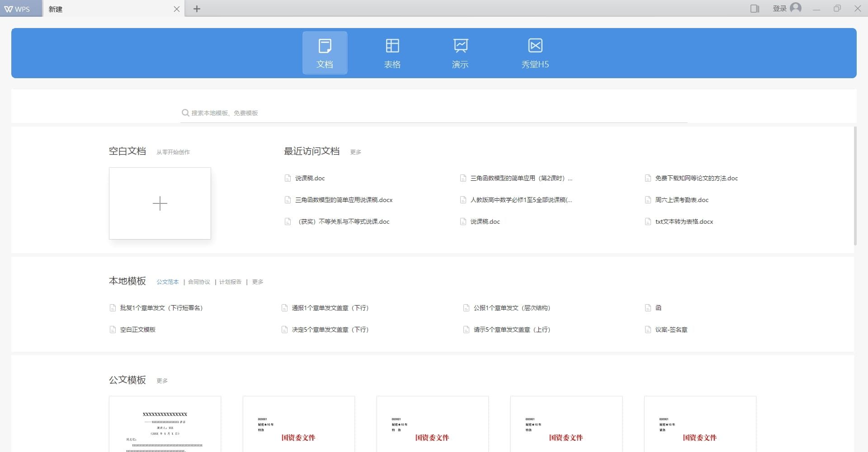Open 三角函数模型的简单应用(第2课时) file
Screen dimensions: 868x452
point(521,178)
